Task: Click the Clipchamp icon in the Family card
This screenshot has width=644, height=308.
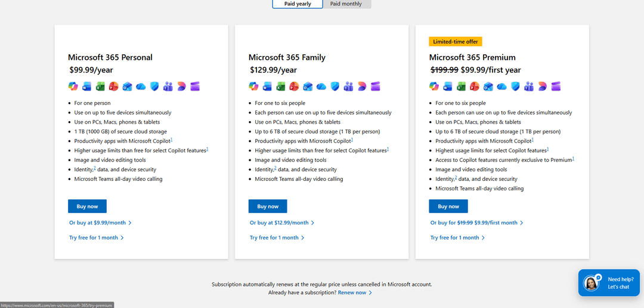Action: tap(376, 87)
